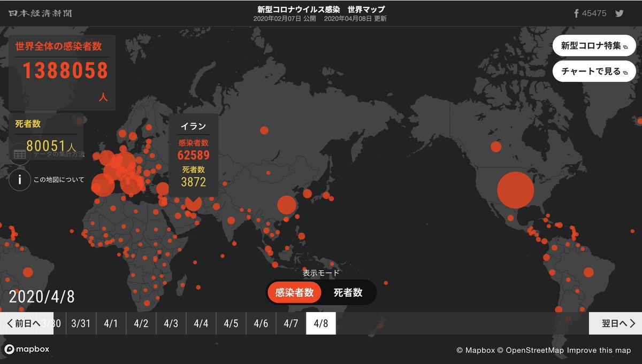Screen dimensions: 642x364
Task: Click the page title 新型コロナウイルス感染 世界マップ
Action: point(321,10)
